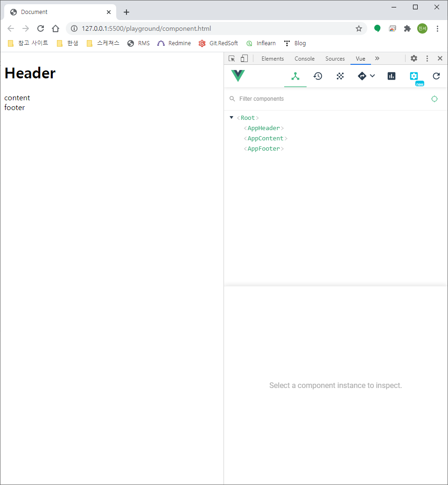Select the Root component instance
The width and height of the screenshot is (448, 485).
click(248, 118)
